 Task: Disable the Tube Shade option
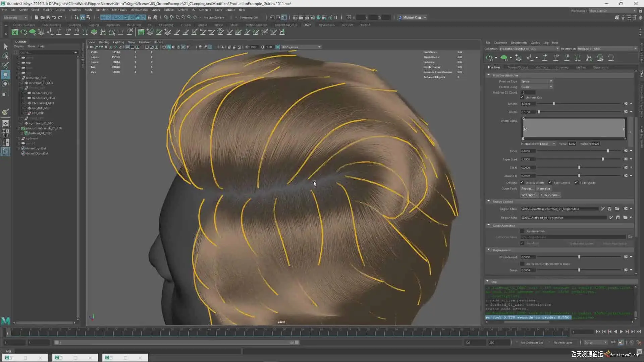576,183
